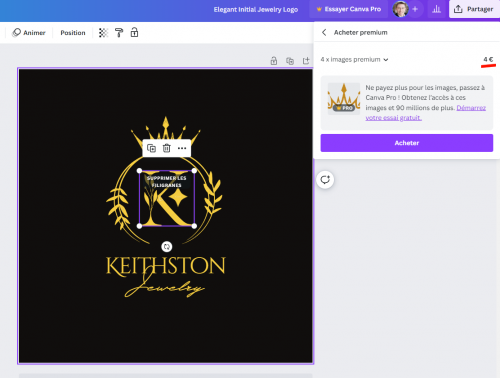Click the crown PRO thumbnail image

[x=344, y=99]
